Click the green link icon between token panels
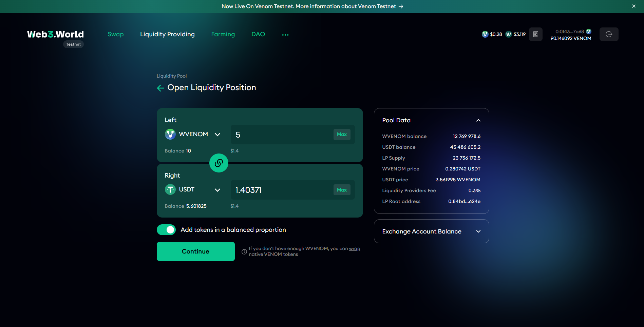The width and height of the screenshot is (644, 327). 219,163
